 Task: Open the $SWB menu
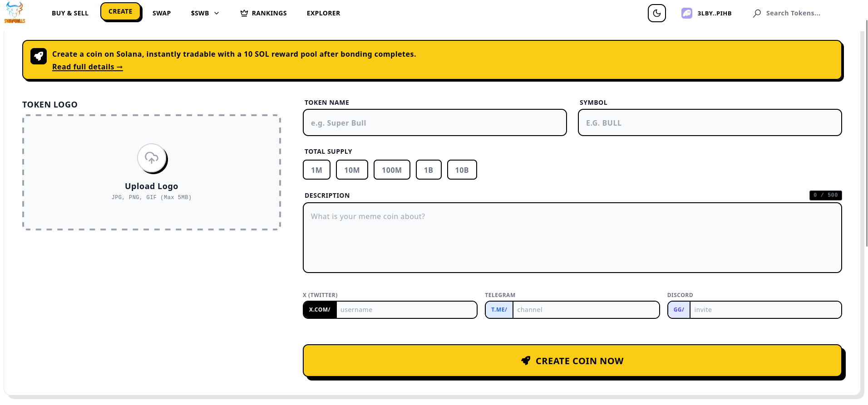point(205,13)
